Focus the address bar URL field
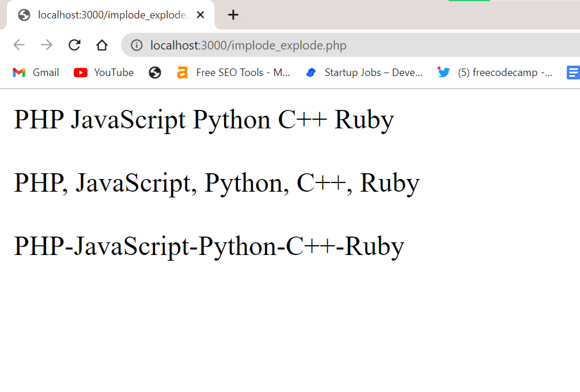The height and width of the screenshot is (392, 580). click(351, 45)
